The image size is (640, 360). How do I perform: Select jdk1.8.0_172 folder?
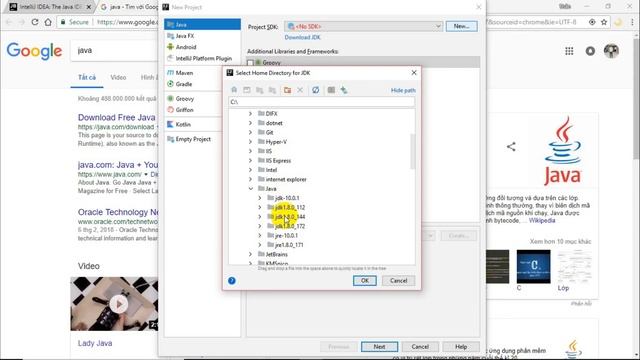pyautogui.click(x=290, y=226)
